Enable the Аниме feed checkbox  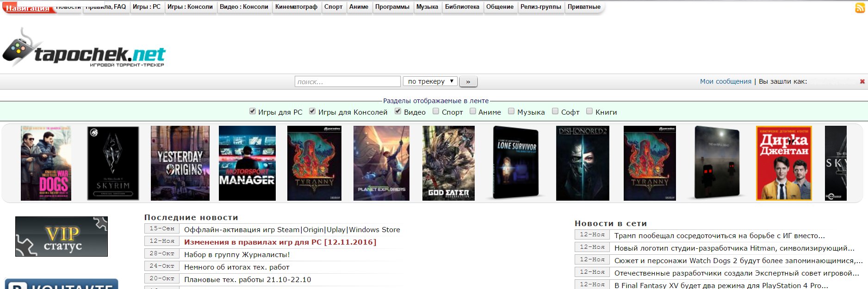(473, 111)
